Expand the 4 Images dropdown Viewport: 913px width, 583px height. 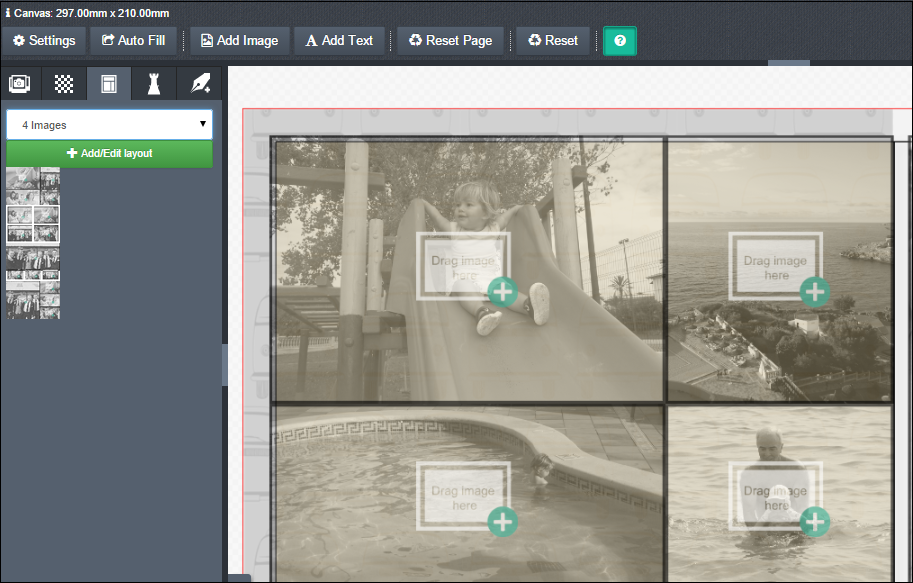109,125
